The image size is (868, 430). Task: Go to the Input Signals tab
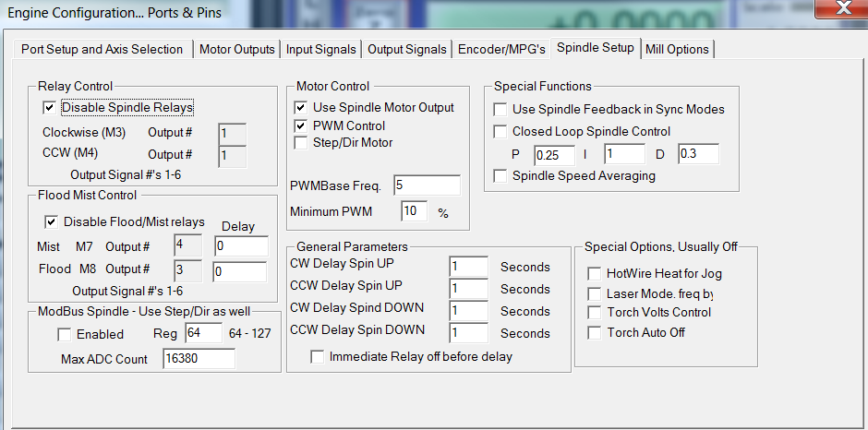tap(321, 49)
